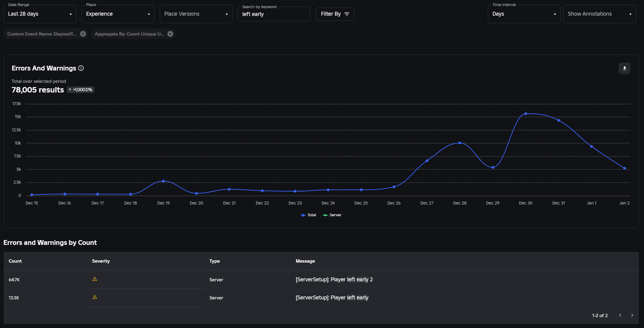The height and width of the screenshot is (328, 644).
Task: Select the Dec 19 data point on chart
Action: (x=163, y=181)
